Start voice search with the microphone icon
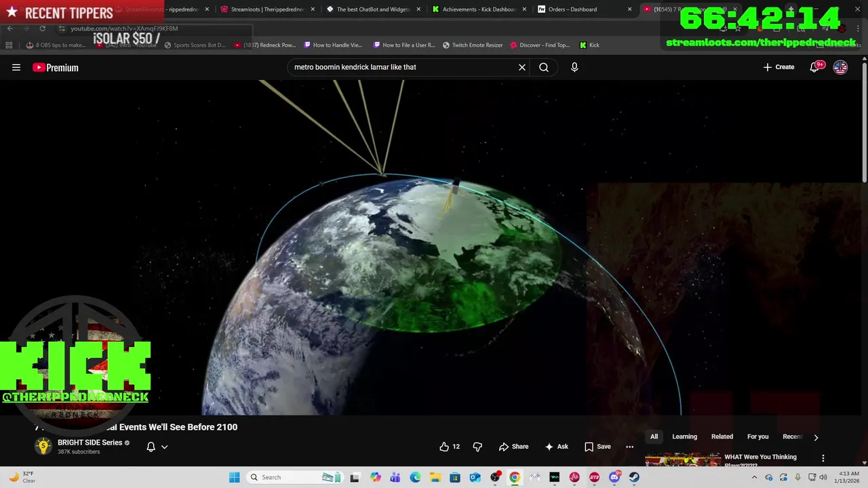The image size is (868, 488). [574, 67]
